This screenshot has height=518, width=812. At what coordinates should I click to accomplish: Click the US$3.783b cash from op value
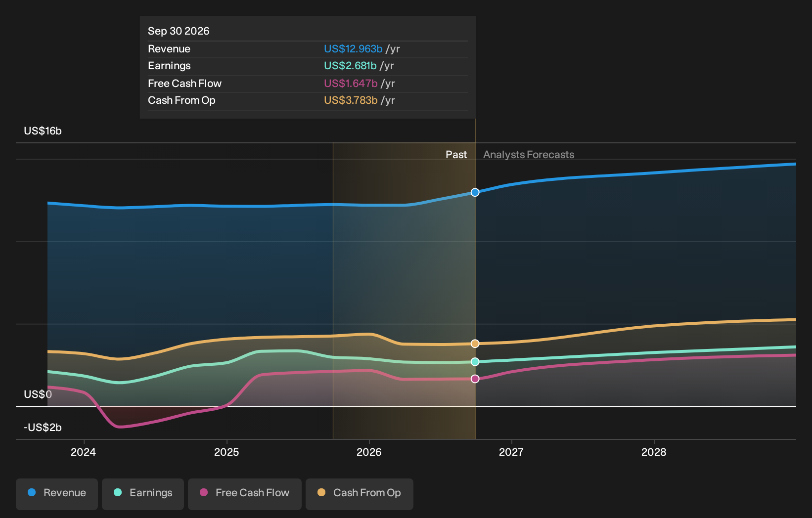pos(351,100)
